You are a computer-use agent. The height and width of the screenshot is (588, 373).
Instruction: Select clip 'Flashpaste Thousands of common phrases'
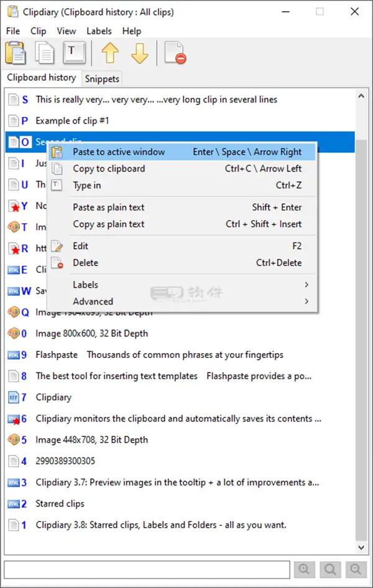point(180,355)
